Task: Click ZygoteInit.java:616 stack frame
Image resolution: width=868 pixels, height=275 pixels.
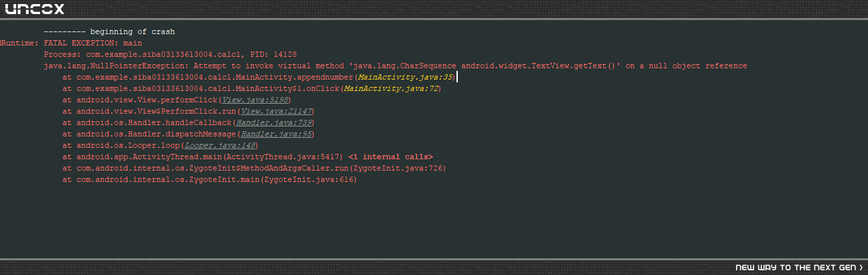Action: point(210,180)
